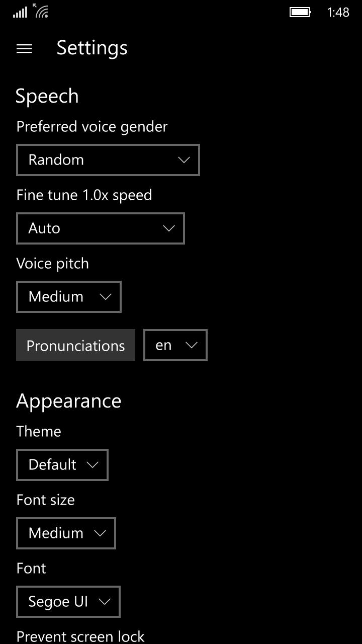Screen dimensions: 362x644
Task: Tap the Fine tune 1.0x speed label
Action: (x=84, y=195)
